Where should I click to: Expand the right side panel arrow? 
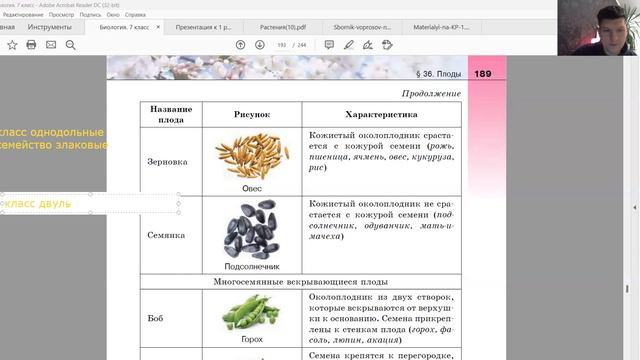(x=635, y=208)
